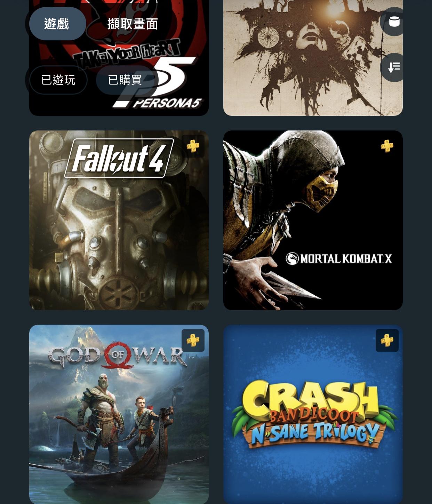Click the PS Plus badge on Fallout 4
Viewport: 432px width, 504px height.
pos(193,146)
